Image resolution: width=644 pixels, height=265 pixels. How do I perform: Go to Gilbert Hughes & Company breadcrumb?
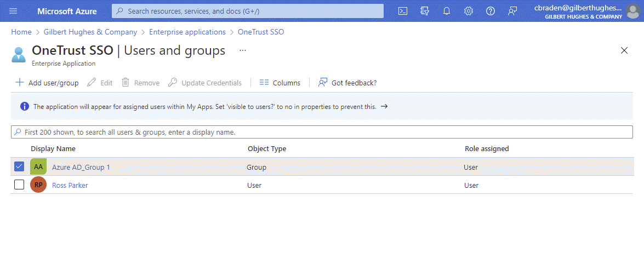(90, 32)
